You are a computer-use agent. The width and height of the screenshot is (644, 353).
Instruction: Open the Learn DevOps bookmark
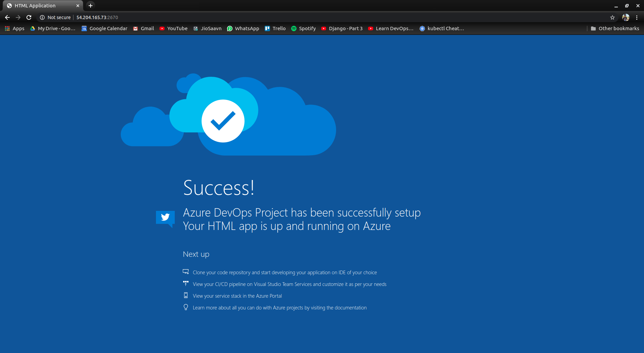(391, 28)
